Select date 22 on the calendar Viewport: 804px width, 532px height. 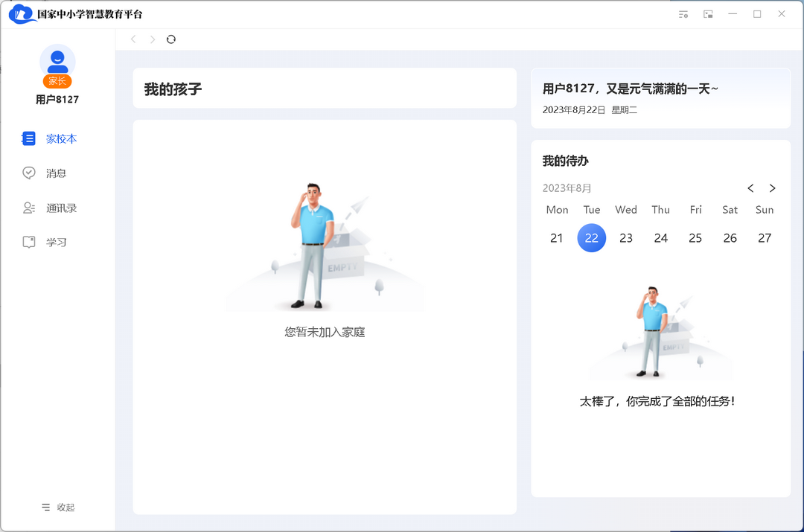point(591,237)
